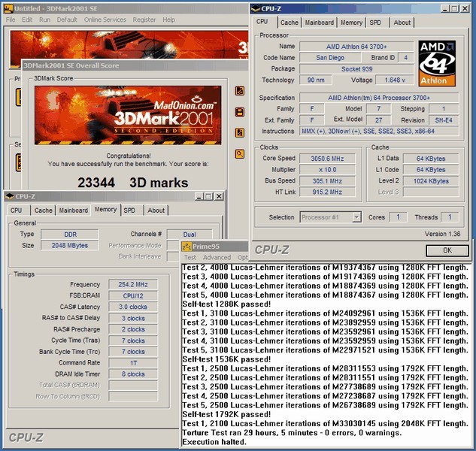
Task: Open the Edit menu in 3DMark2001
Action: [x=27, y=20]
